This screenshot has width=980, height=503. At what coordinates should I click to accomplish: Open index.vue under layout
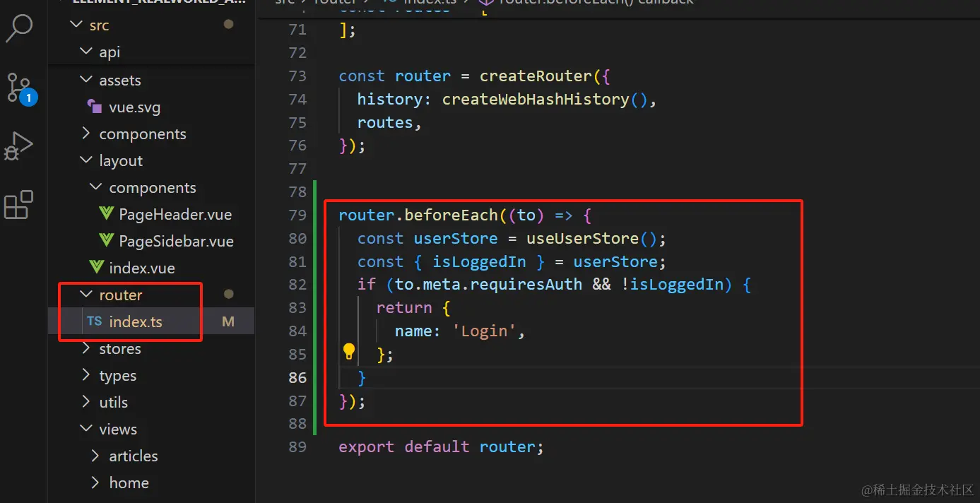142,268
